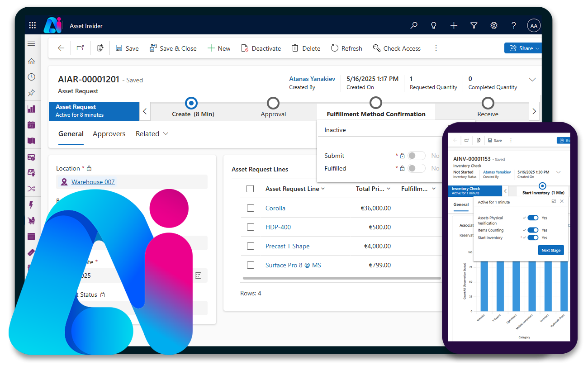The width and height of the screenshot is (588, 375).
Task: Go to Home in left sidebar
Action: click(31, 62)
